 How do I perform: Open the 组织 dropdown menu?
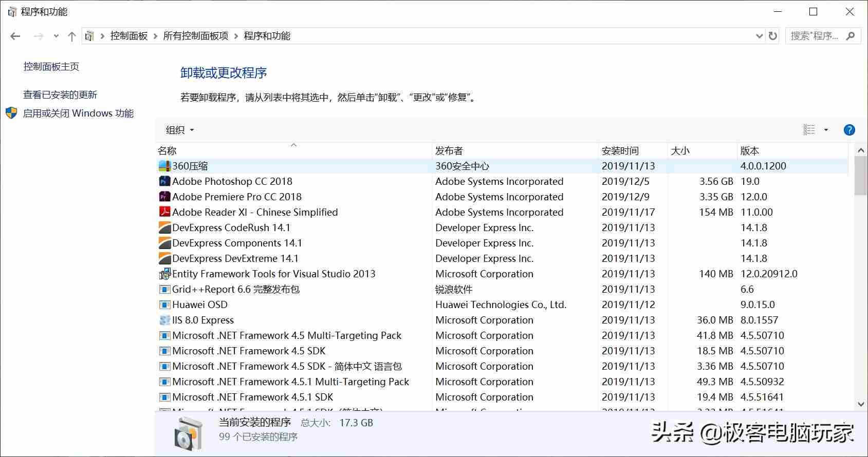[180, 130]
